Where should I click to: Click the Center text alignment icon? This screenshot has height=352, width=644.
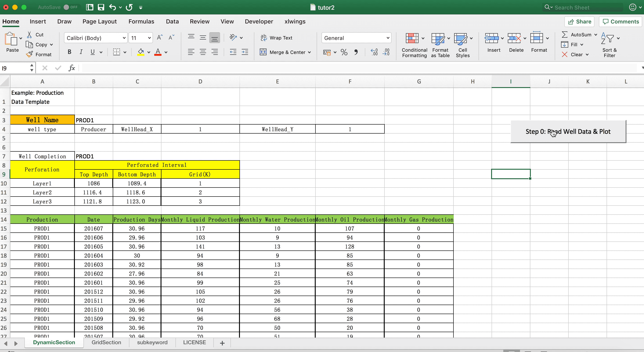(x=203, y=52)
